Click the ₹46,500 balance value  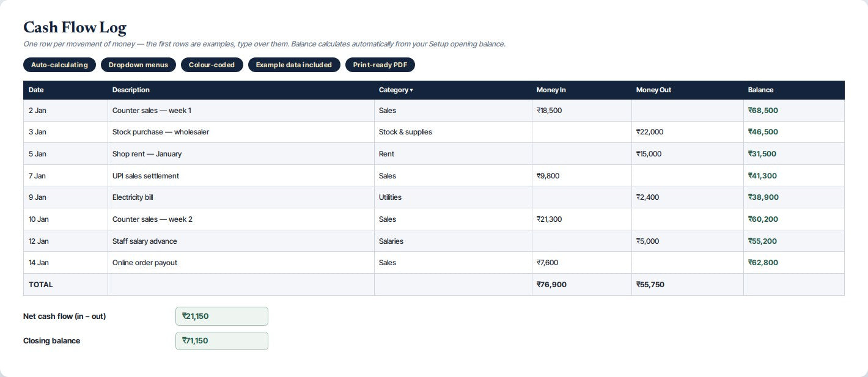click(763, 132)
